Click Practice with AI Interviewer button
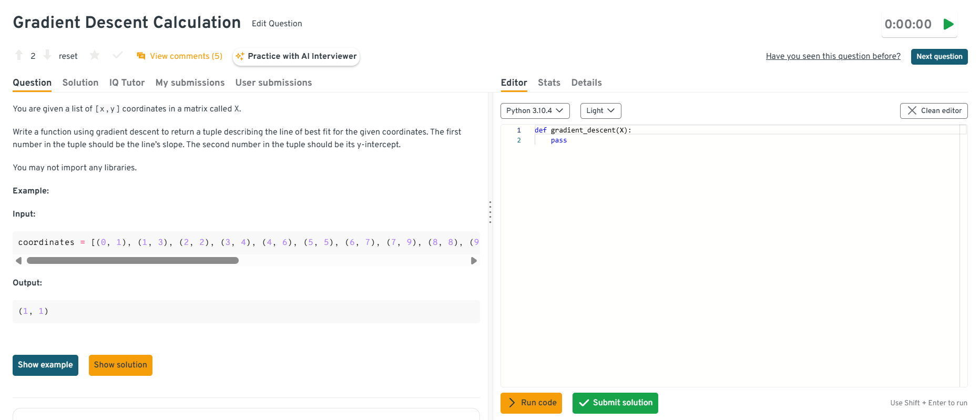Screen dimensions: 980x420 click(296, 56)
